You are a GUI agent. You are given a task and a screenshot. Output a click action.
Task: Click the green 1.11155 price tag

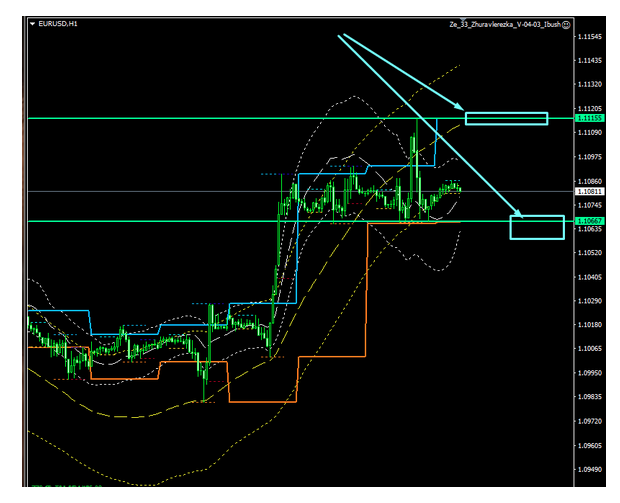click(x=589, y=119)
